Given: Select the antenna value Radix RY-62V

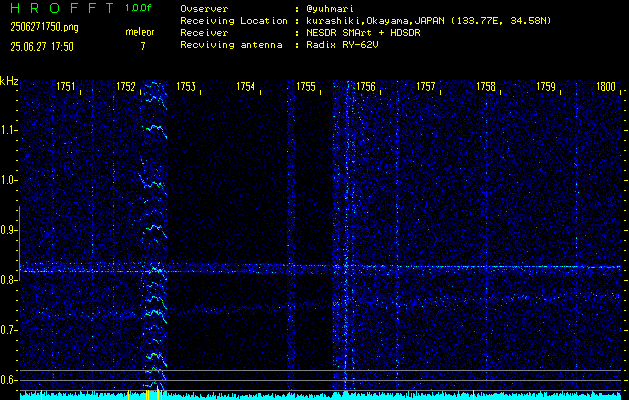Looking at the screenshot, I should click(x=342, y=45).
